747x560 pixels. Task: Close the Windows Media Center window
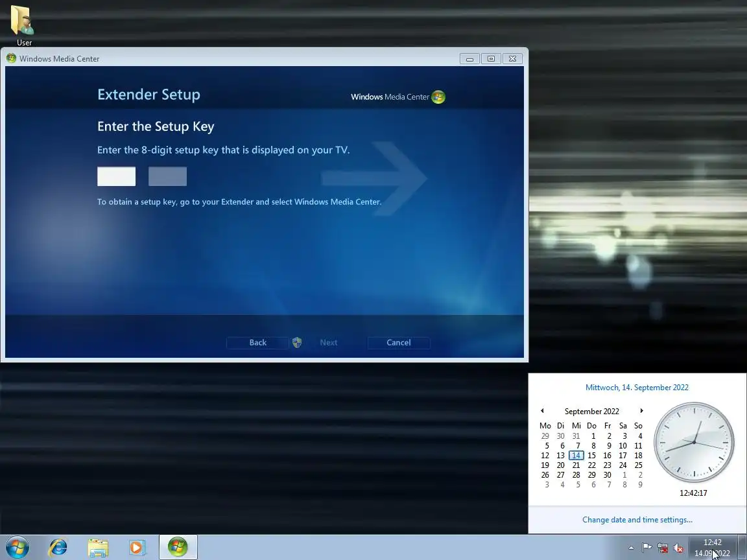[x=513, y=58]
